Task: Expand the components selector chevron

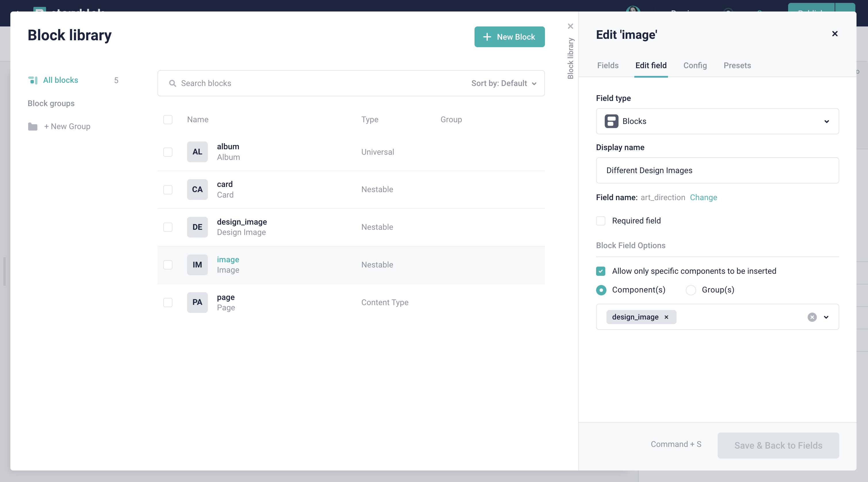Action: 826,317
